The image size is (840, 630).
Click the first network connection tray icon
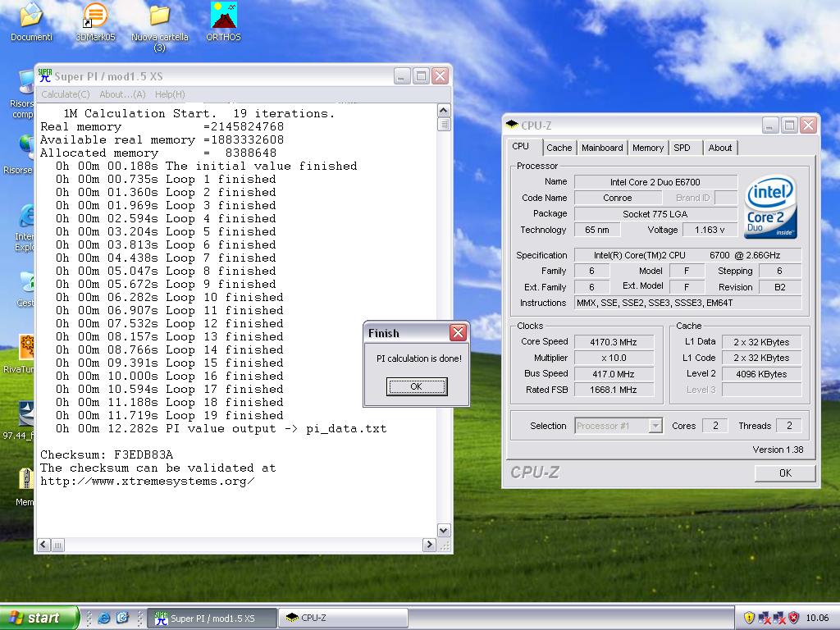[x=764, y=619]
